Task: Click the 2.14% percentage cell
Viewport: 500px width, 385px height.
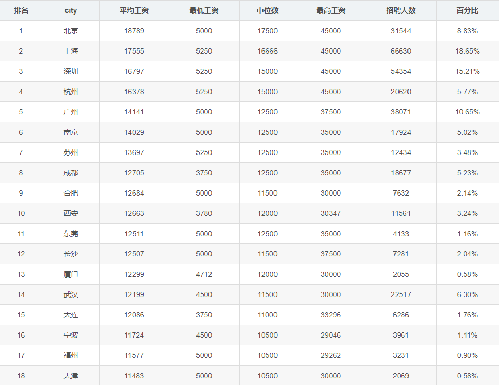Action: point(467,193)
